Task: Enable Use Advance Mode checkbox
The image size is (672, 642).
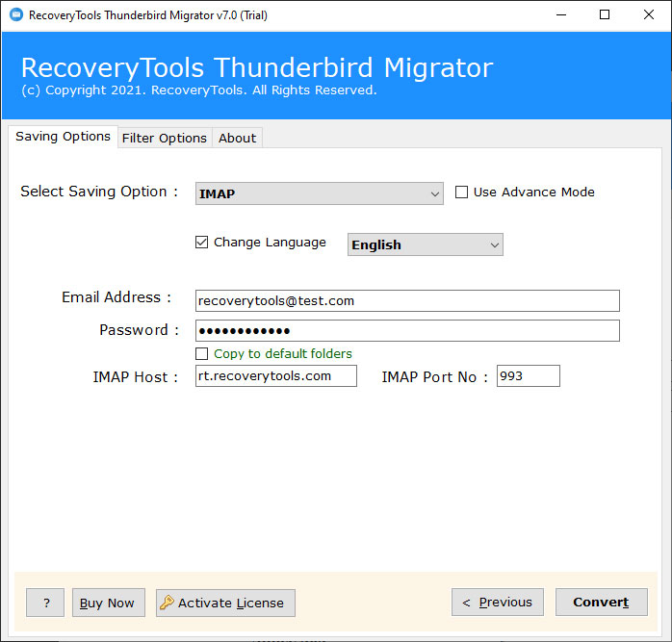Action: [461, 192]
